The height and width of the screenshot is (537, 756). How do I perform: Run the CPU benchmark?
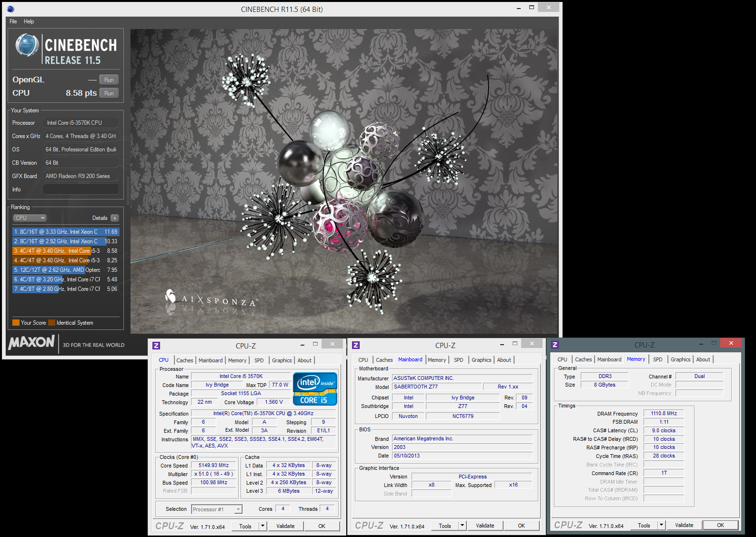pos(109,93)
